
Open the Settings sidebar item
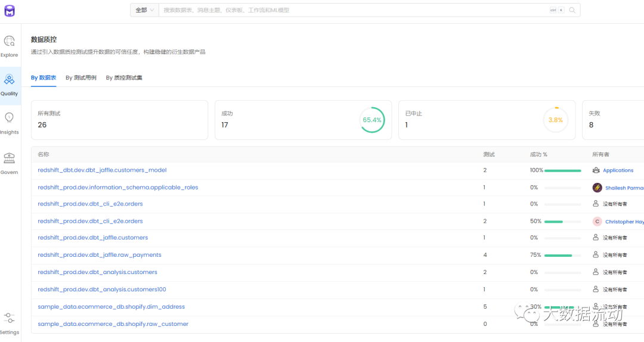(x=10, y=324)
